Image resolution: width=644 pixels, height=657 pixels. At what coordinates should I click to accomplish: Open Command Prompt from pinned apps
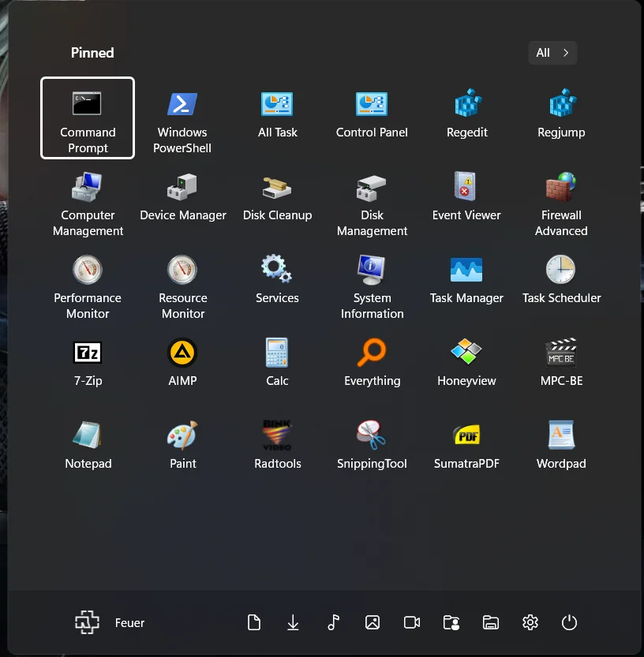[88, 118]
